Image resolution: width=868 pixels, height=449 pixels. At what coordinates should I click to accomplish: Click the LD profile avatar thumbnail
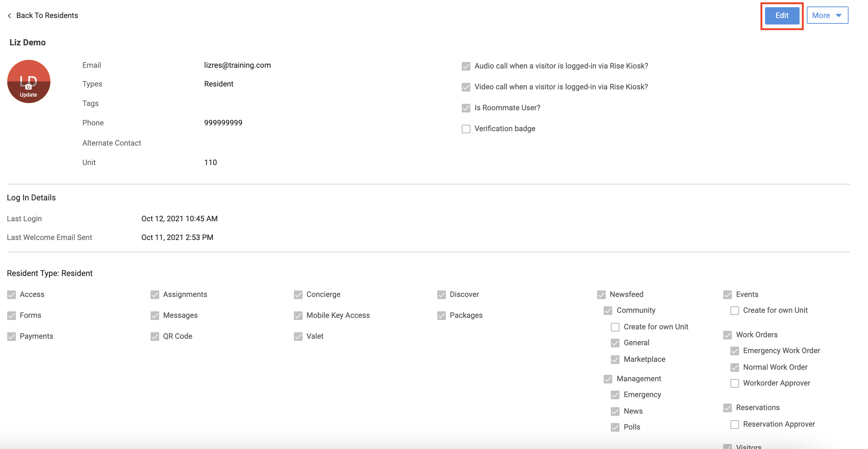click(x=29, y=81)
